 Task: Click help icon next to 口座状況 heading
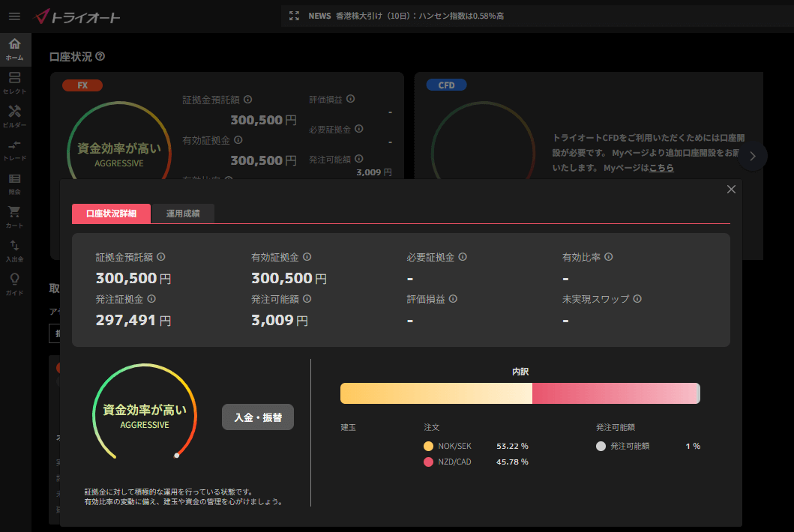coord(100,56)
